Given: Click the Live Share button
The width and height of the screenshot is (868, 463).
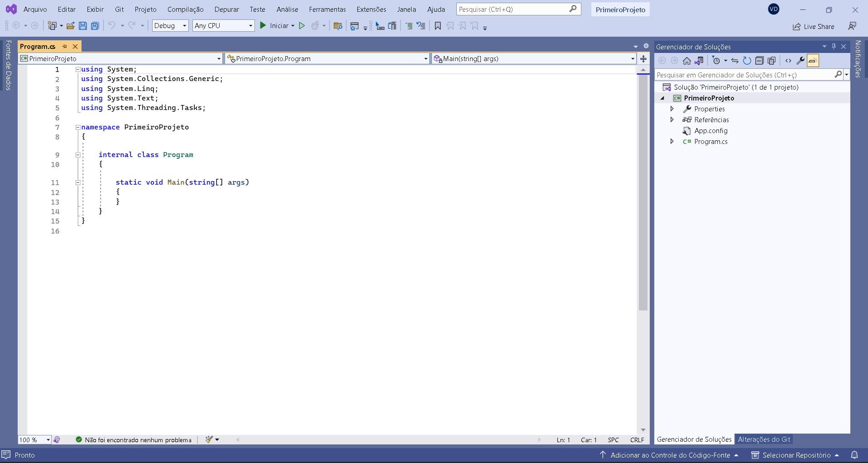Looking at the screenshot, I should tap(813, 26).
